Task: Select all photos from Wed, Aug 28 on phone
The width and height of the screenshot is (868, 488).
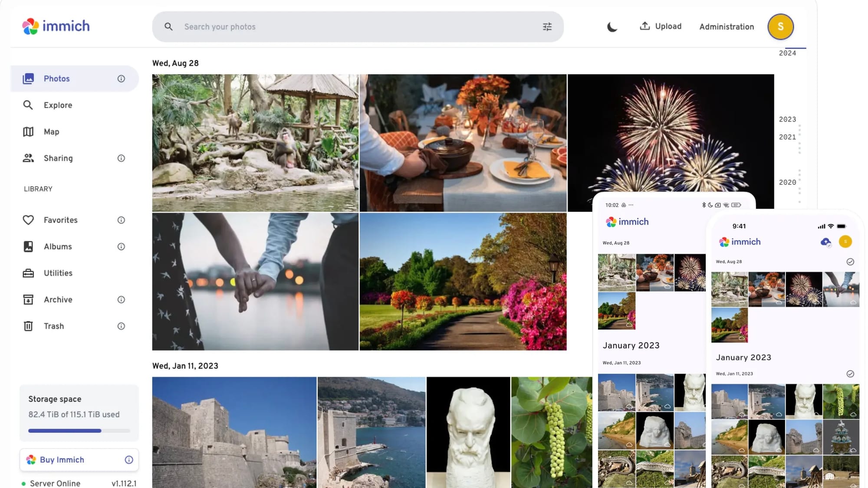Action: (850, 262)
